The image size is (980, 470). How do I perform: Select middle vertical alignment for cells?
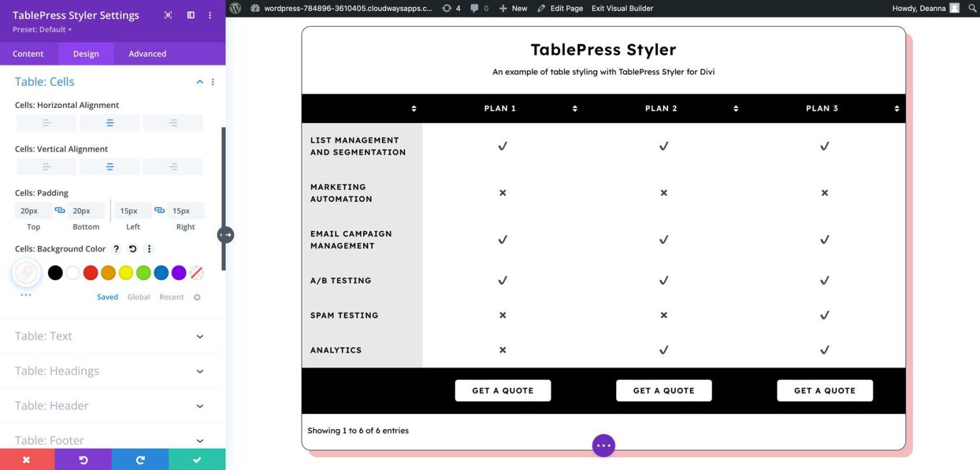click(x=109, y=166)
